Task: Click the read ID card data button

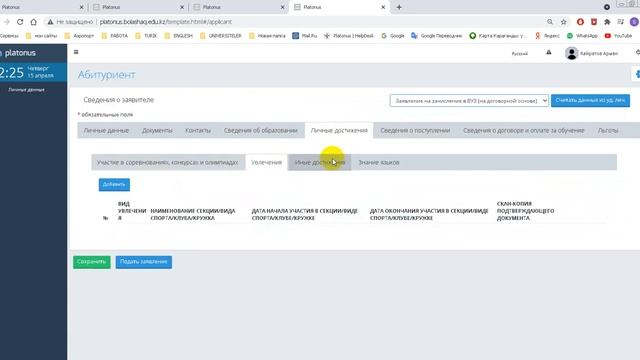Action: 590,100
